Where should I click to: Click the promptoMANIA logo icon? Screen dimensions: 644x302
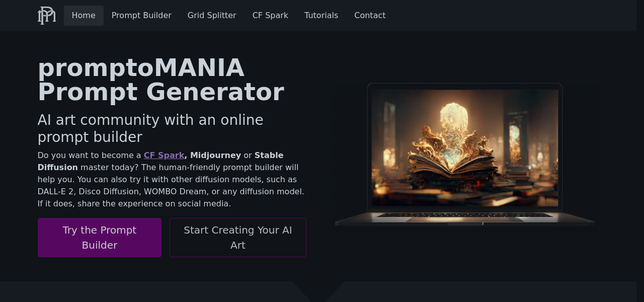point(47,16)
